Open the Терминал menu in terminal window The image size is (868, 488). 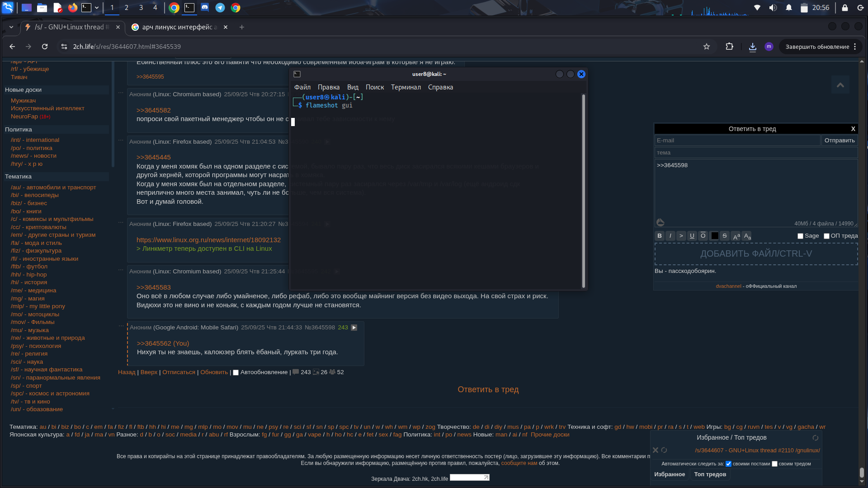click(406, 87)
